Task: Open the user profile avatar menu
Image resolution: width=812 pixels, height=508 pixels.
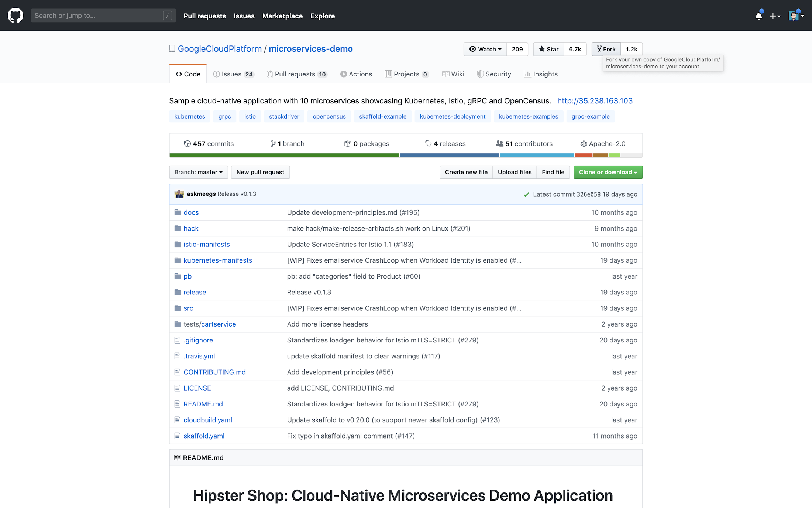Action: click(x=796, y=16)
